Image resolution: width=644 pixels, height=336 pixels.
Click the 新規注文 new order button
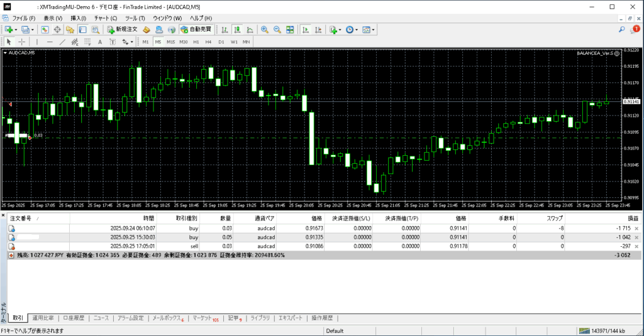pyautogui.click(x=117, y=30)
